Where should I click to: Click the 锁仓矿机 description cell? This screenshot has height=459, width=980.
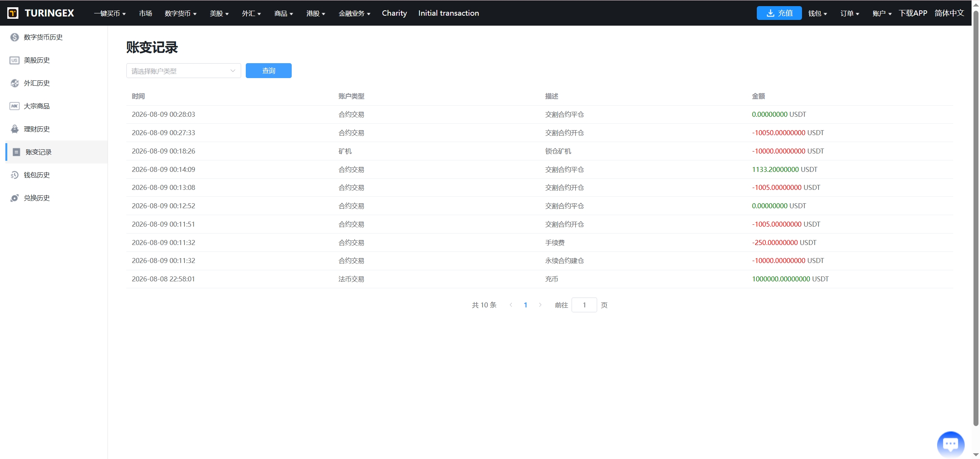(x=558, y=151)
